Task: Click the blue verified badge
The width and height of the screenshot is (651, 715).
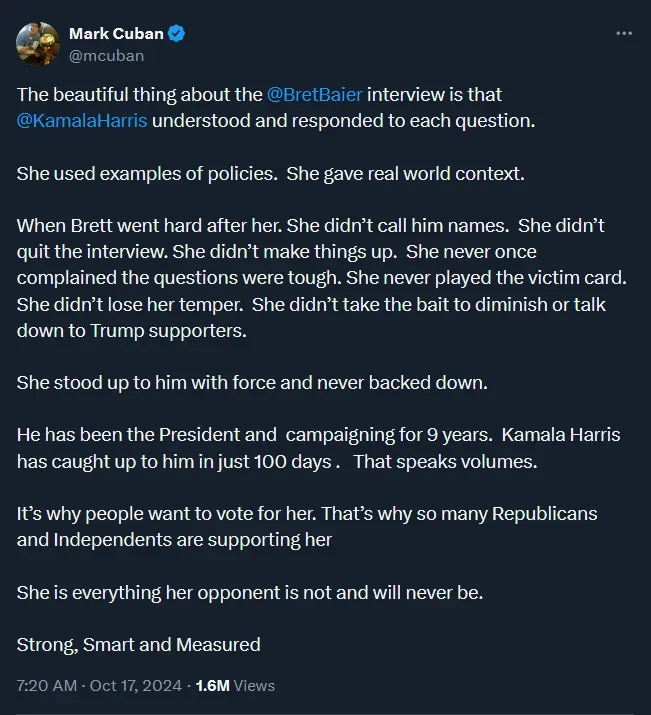Action: click(176, 34)
